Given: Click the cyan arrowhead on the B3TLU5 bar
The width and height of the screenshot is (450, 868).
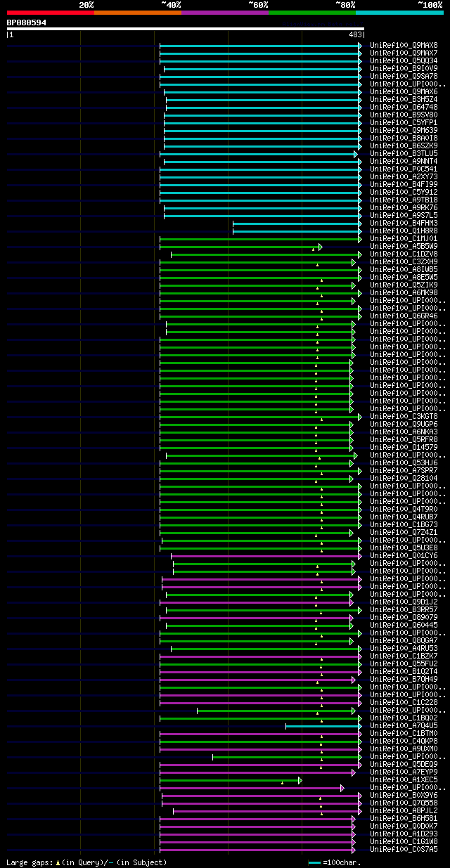Looking at the screenshot, I should point(356,154).
